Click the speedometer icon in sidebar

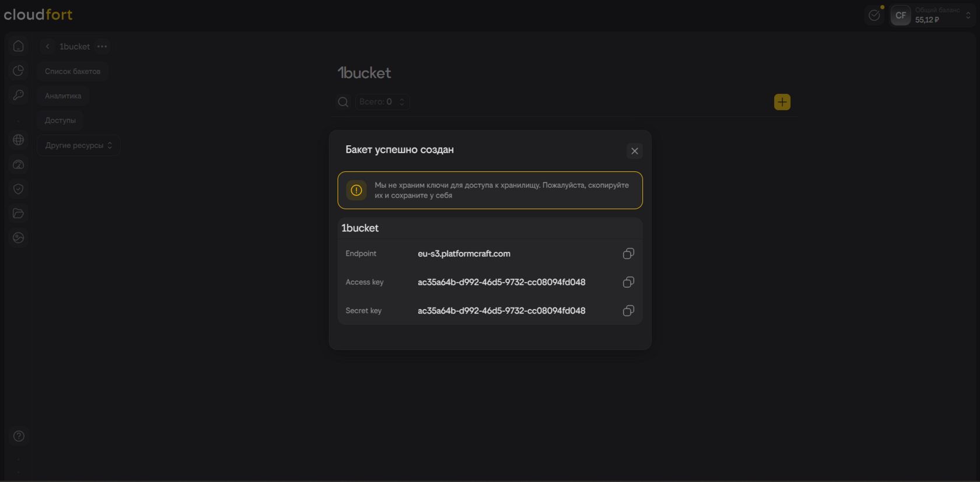pyautogui.click(x=19, y=165)
